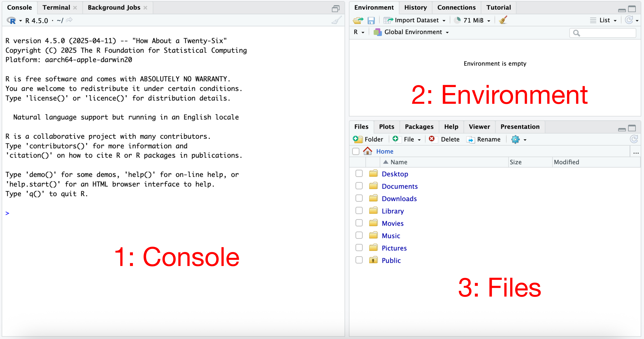Clear the console with the broom icon
The image size is (644, 339).
tap(336, 20)
